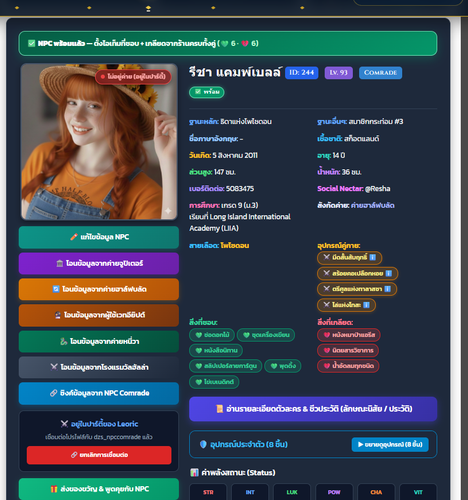Click brown โอนข้อมูลจากผู้ใช้เวทอียิปต์ button
468x500 pixels.
click(99, 315)
